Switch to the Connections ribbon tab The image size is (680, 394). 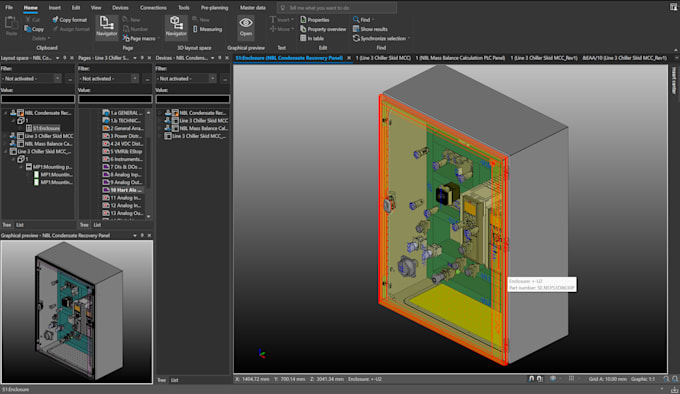tap(153, 7)
